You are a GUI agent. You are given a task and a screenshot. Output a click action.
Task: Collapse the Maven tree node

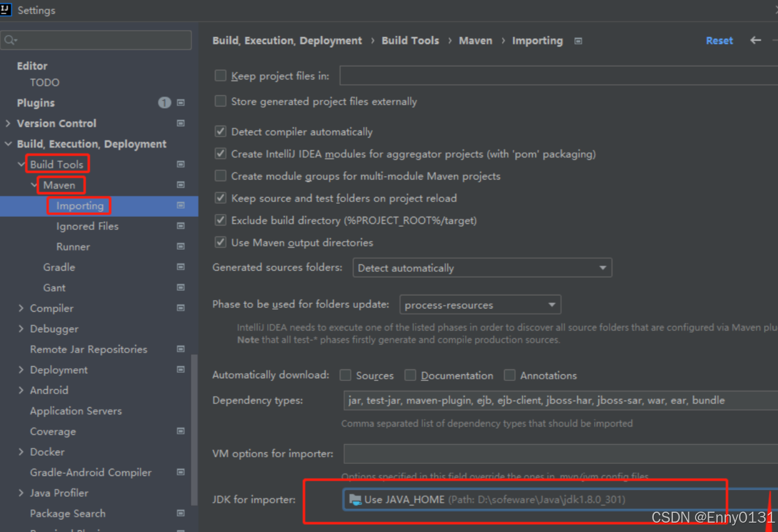click(x=34, y=185)
